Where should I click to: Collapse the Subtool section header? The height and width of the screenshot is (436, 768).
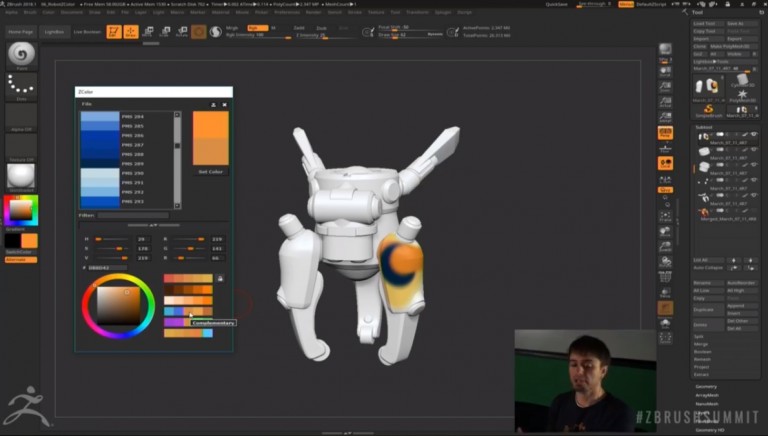pos(705,127)
